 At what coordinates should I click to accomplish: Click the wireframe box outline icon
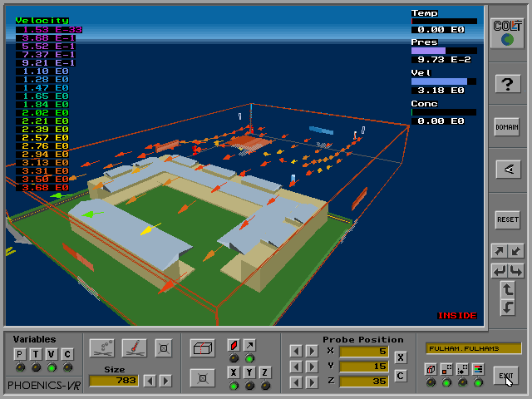click(203, 347)
